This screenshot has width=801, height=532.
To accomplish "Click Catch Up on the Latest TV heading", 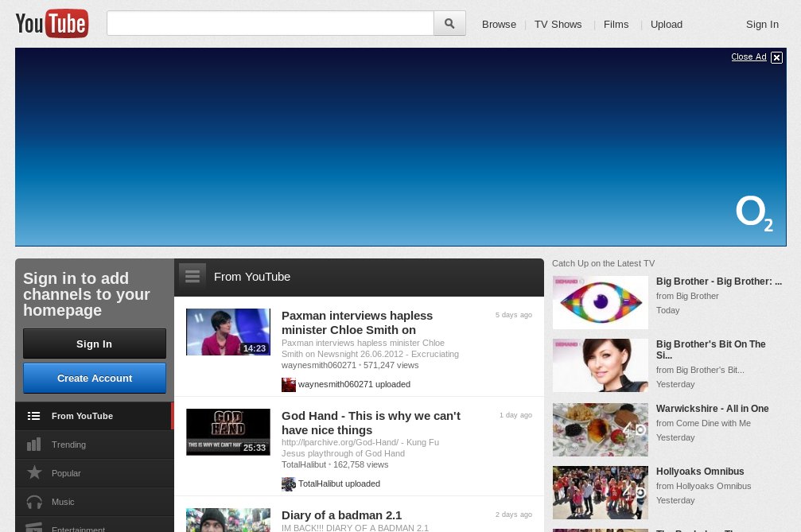I will coord(603,263).
